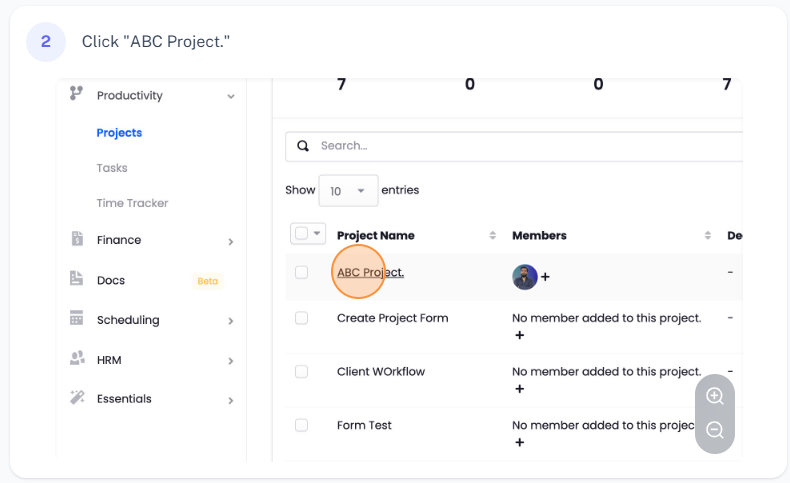Click the Finance document icon

click(x=76, y=239)
